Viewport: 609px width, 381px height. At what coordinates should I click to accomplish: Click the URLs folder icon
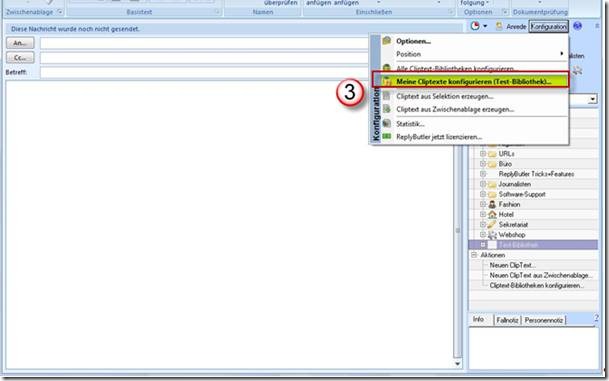[492, 154]
